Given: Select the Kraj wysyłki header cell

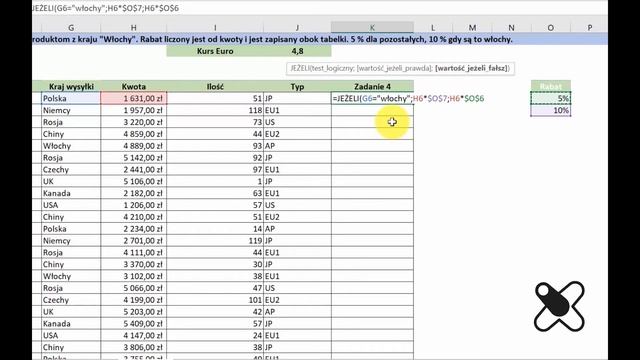Looking at the screenshot, I should (71, 87).
